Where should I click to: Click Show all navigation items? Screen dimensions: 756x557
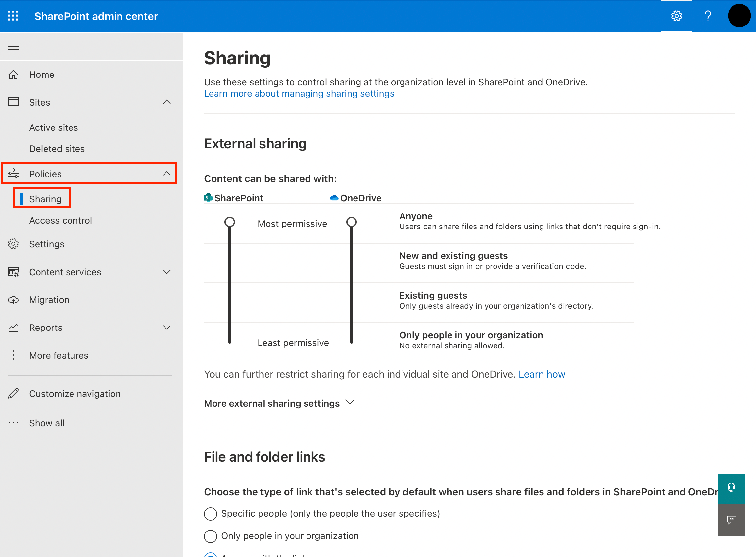pos(47,423)
